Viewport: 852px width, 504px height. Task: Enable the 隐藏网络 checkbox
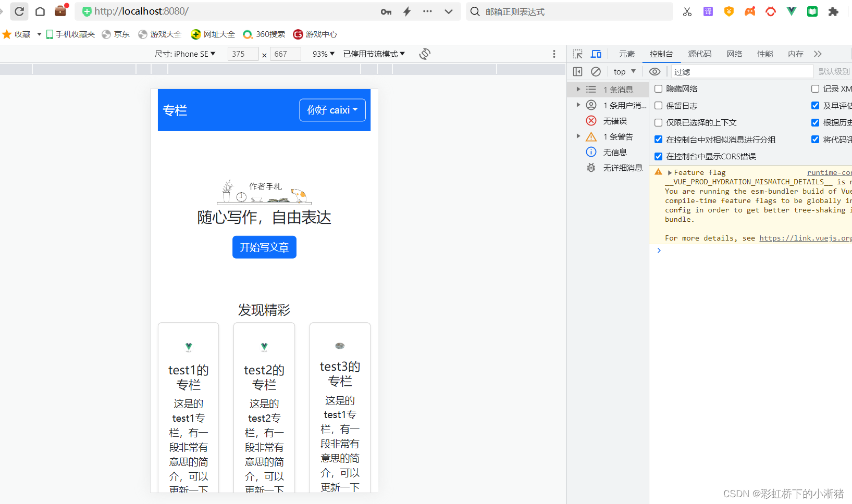tap(658, 89)
